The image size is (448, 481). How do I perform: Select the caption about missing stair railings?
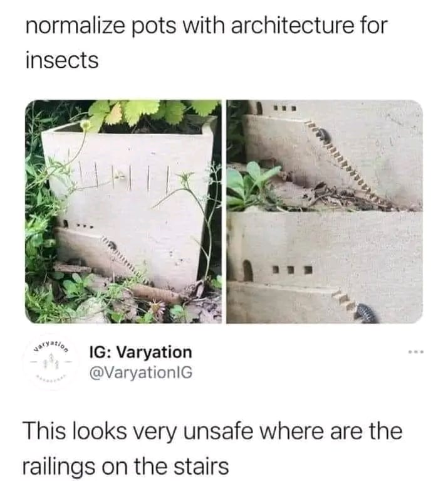tap(212, 449)
